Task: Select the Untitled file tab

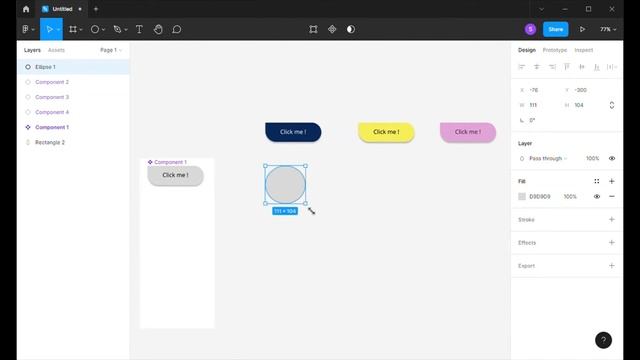Action: pyautogui.click(x=62, y=9)
